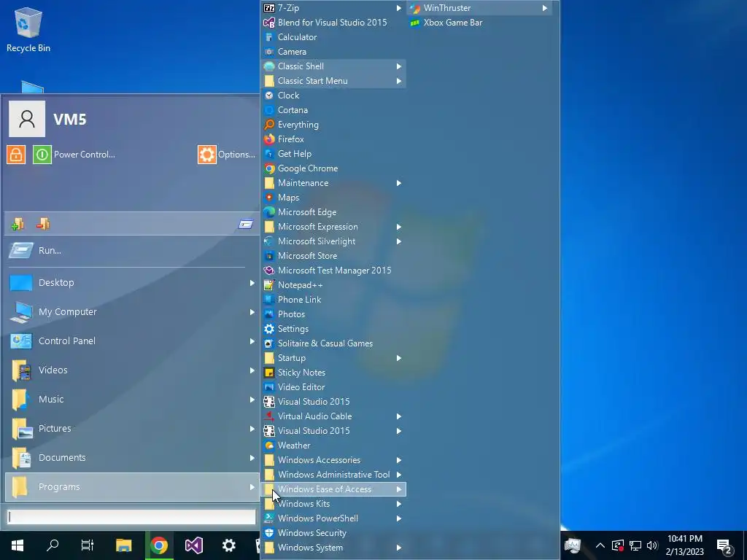The width and height of the screenshot is (747, 560).
Task: Click the Options... label
Action: 236,155
